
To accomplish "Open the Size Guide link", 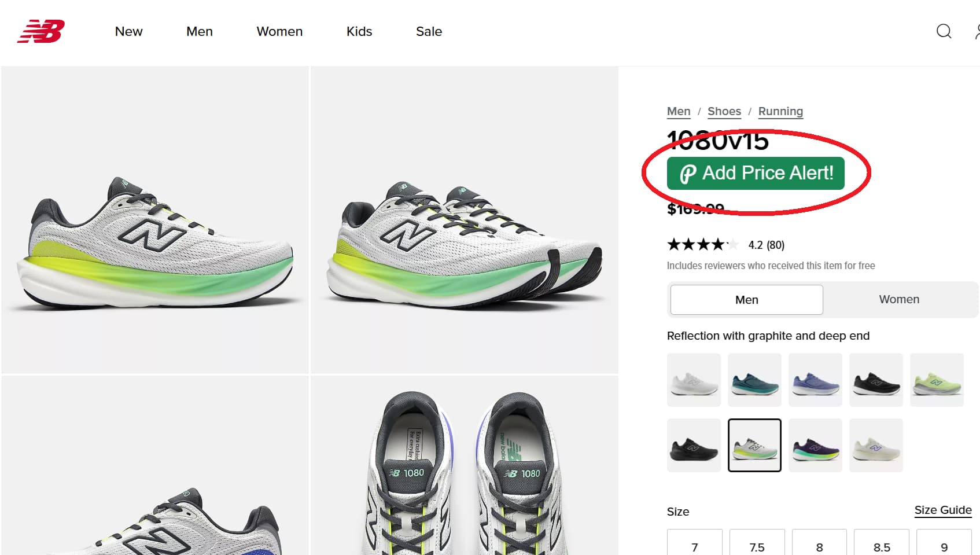I will [942, 510].
